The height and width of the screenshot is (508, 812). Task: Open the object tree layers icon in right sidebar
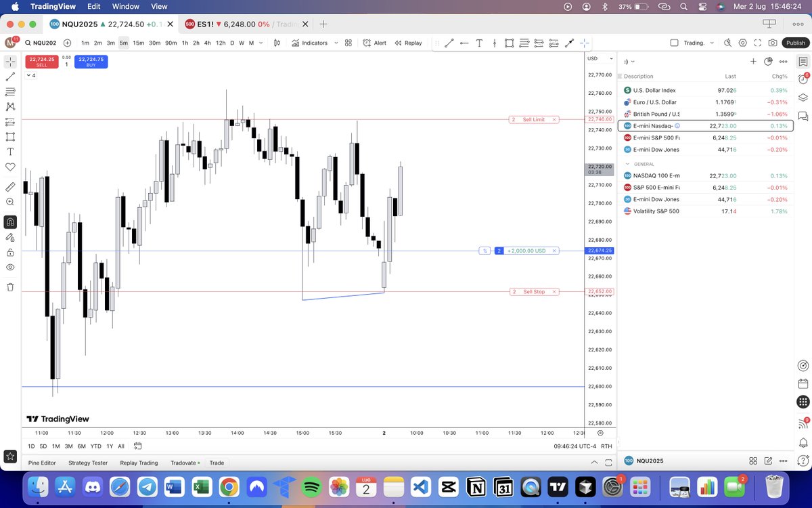pyautogui.click(x=803, y=97)
